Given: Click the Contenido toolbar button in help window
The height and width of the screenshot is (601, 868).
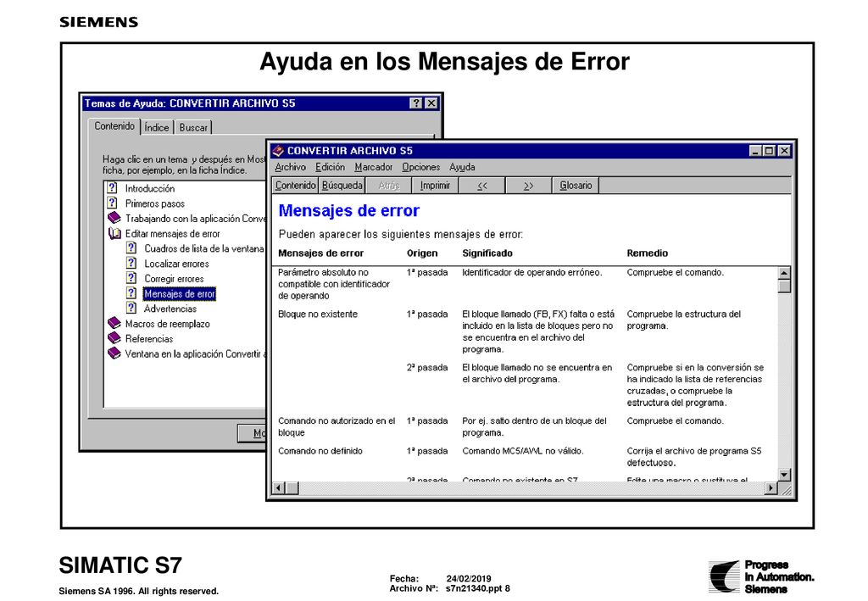Looking at the screenshot, I should click(296, 186).
